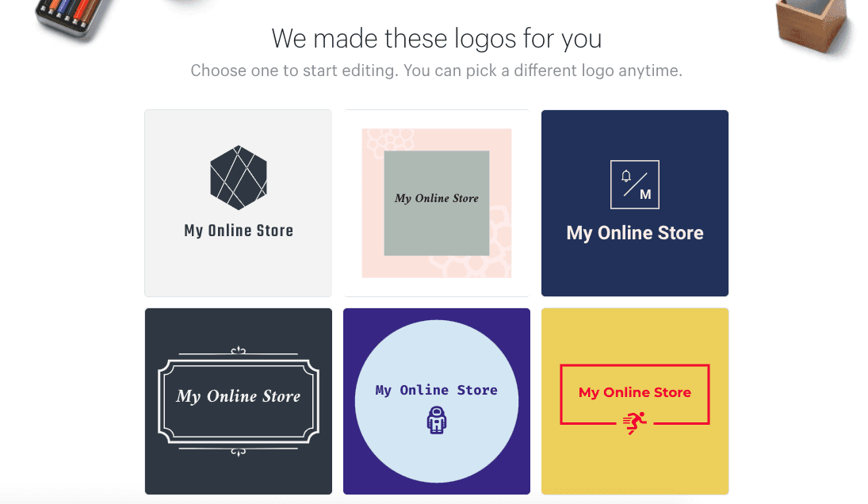The image size is (868, 504).
Task: Choose the monospace store name in the blue circle
Action: 436,390
